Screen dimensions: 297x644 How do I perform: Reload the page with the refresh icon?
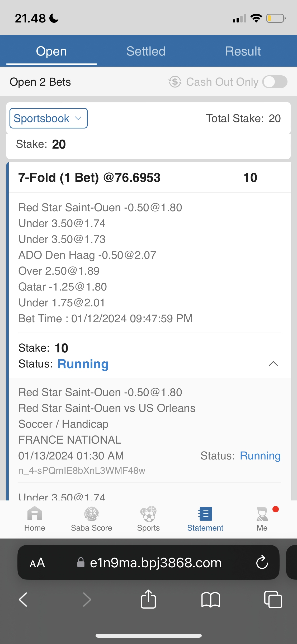(262, 562)
